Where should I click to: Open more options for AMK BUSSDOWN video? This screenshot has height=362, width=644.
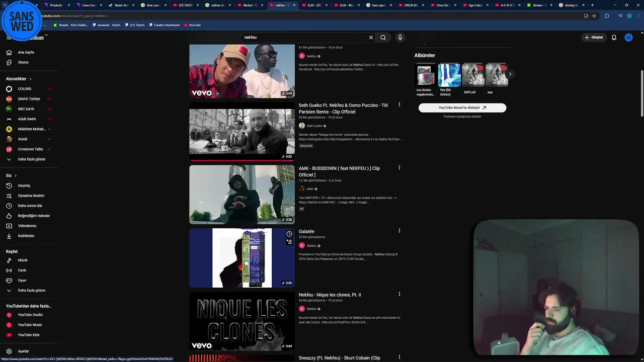coord(399,167)
